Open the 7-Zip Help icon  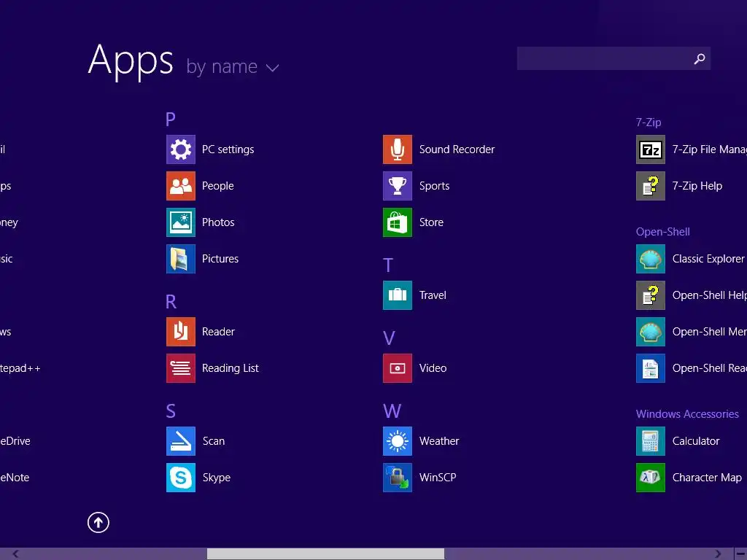click(x=650, y=186)
